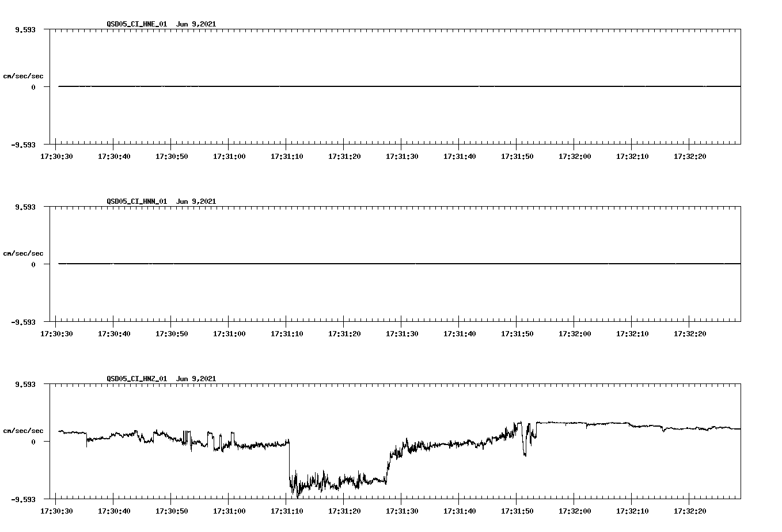Screen dimensions: 782x532
Task: Click the 17:31:20 time label under HNZ plot
Action: point(344,511)
